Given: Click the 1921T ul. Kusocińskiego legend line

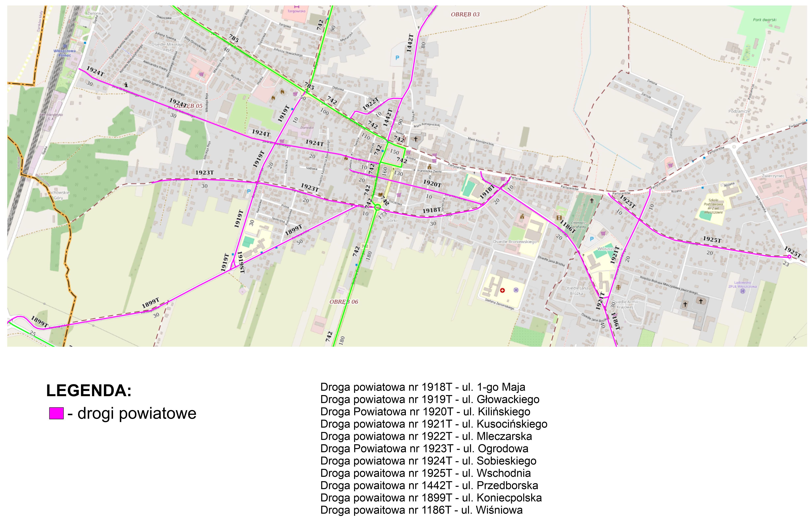Looking at the screenshot, I should [x=434, y=424].
